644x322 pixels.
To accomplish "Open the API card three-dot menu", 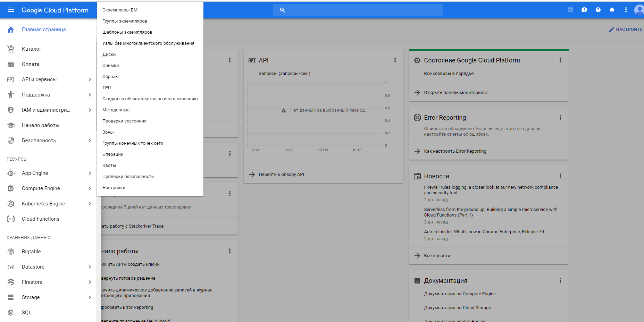I will (395, 60).
